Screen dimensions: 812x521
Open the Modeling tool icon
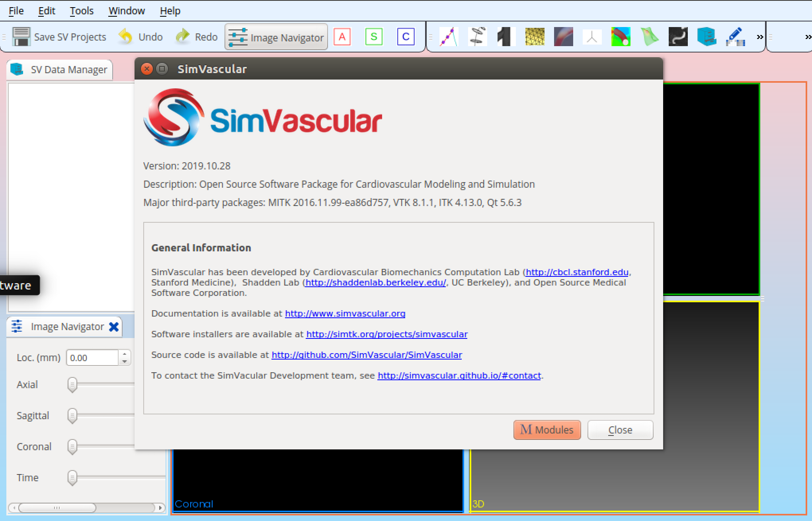coord(506,37)
